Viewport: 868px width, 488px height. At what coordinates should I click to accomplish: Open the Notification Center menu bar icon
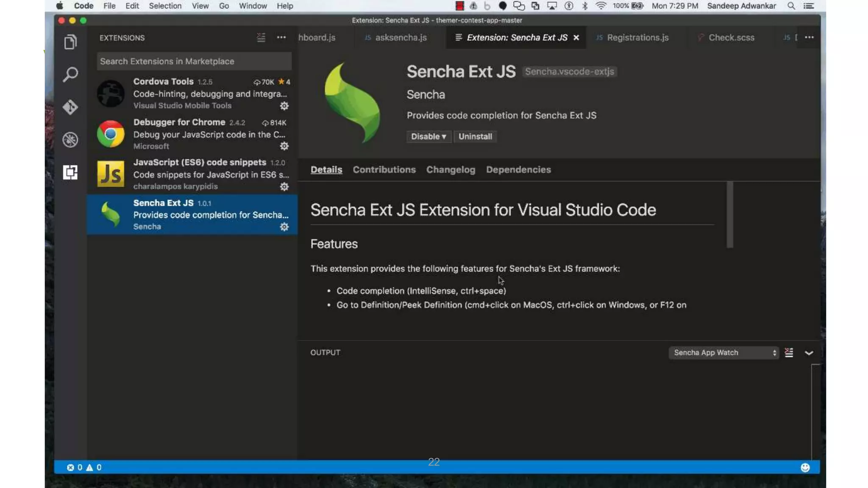pyautogui.click(x=809, y=6)
